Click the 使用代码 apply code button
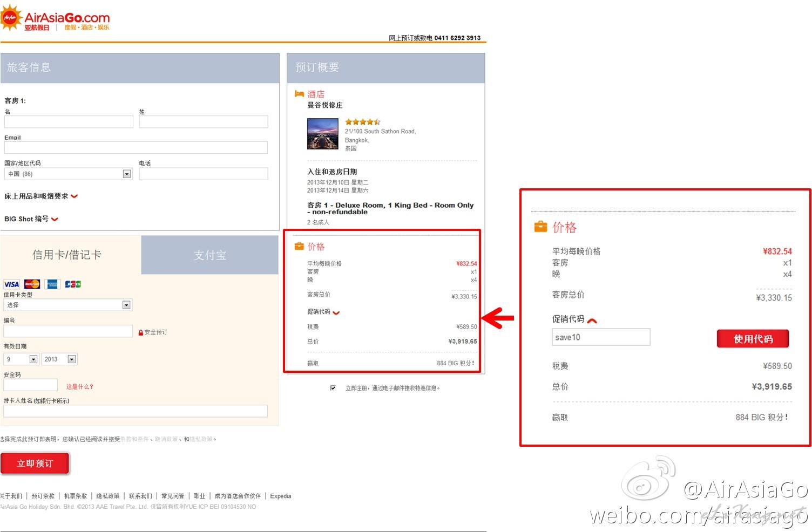 pyautogui.click(x=753, y=339)
